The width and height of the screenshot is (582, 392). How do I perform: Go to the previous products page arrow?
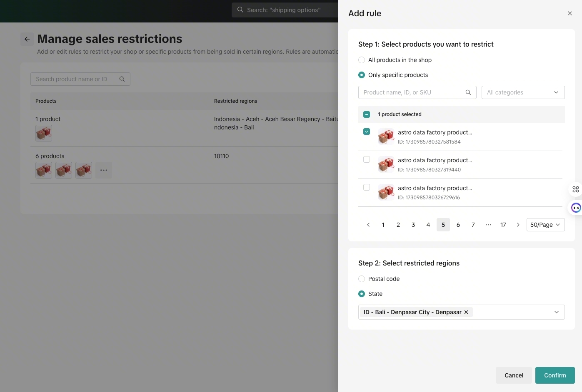(x=368, y=225)
